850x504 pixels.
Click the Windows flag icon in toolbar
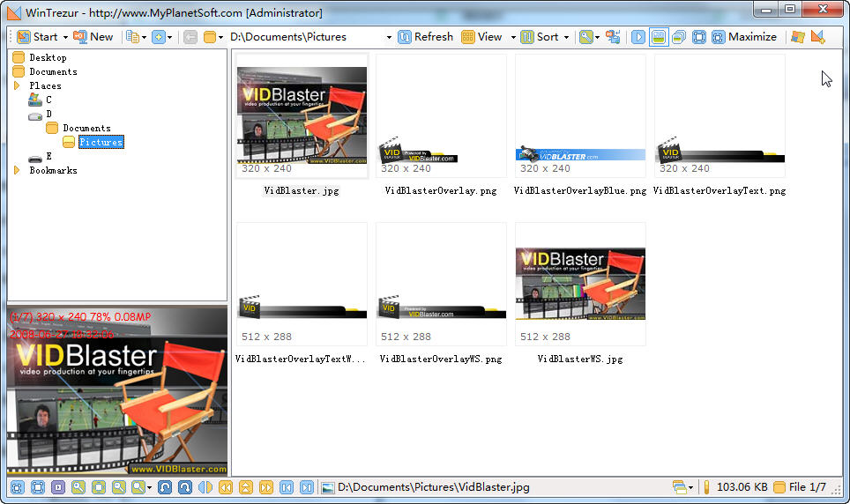pyautogui.click(x=798, y=37)
